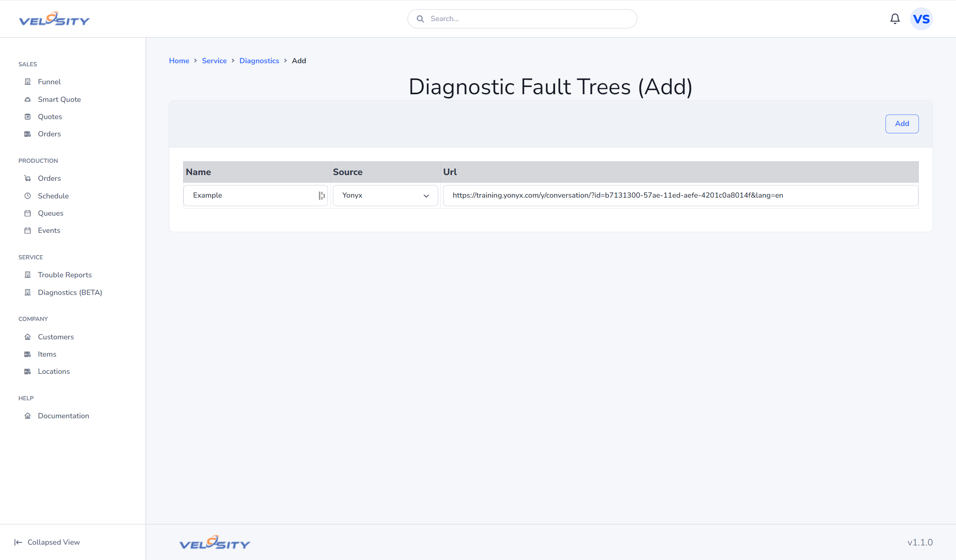This screenshot has height=560, width=956.
Task: Click the SERVICE section label
Action: pos(31,257)
